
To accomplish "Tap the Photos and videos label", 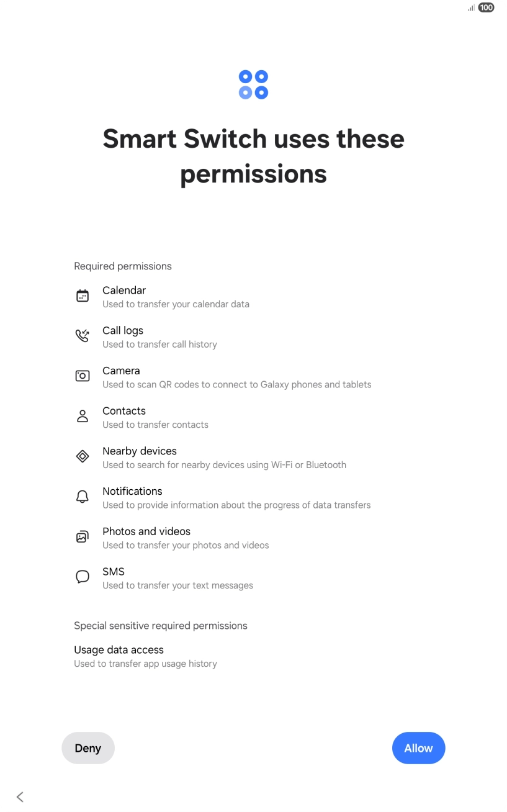I will click(x=146, y=531).
